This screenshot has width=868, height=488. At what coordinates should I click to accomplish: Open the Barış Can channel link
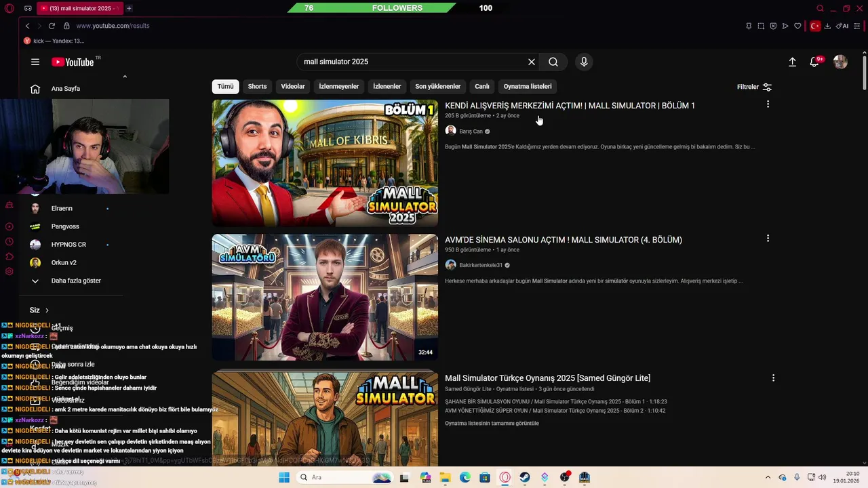[471, 131]
